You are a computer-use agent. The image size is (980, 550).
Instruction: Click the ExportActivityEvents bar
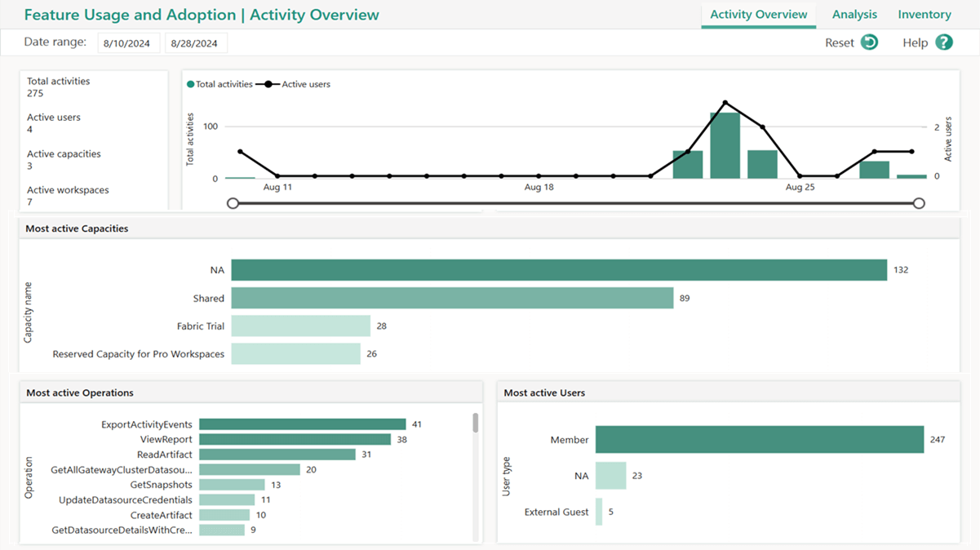302,424
